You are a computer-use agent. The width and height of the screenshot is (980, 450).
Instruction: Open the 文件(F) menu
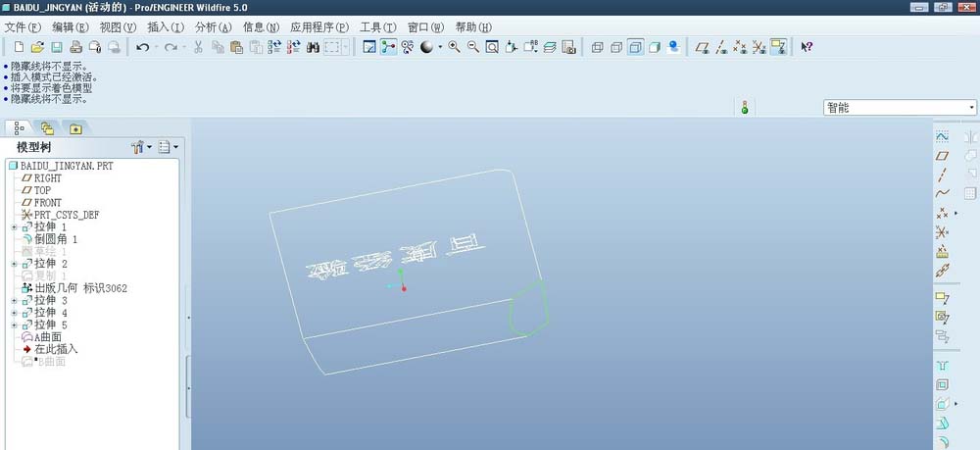23,26
